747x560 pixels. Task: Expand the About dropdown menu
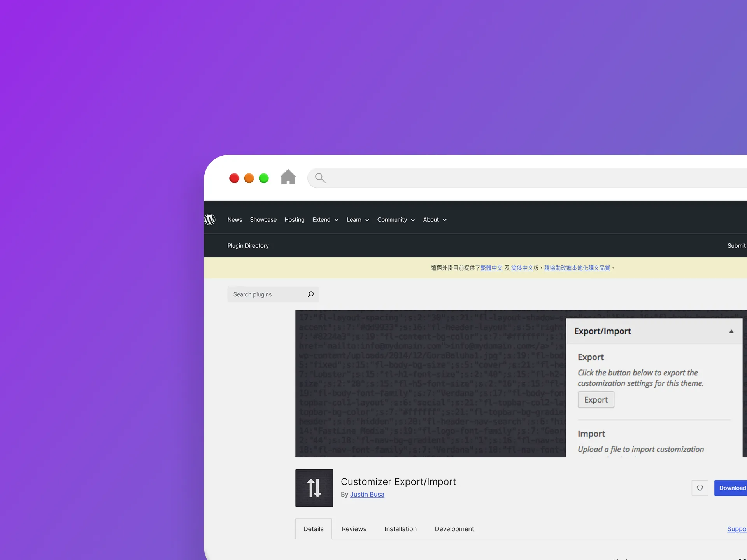435,220
